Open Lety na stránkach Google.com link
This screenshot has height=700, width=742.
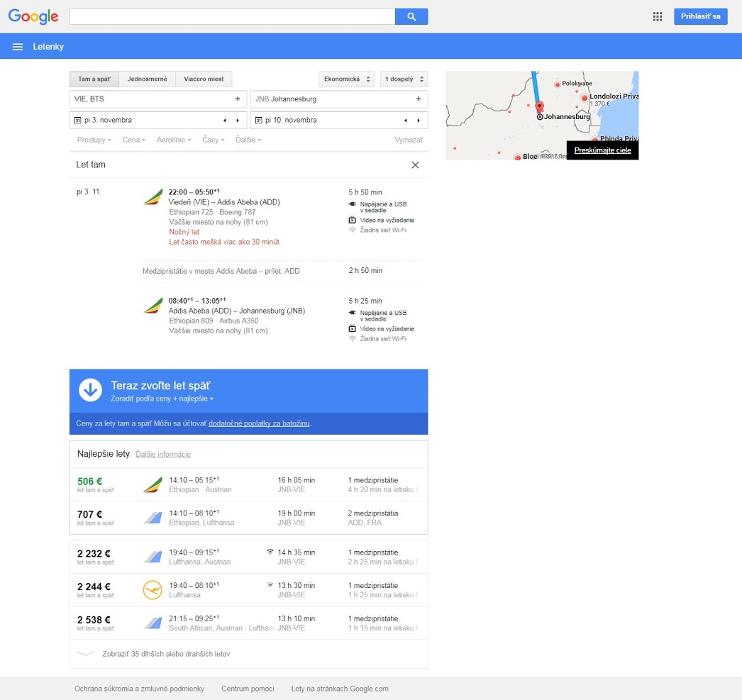pos(340,689)
